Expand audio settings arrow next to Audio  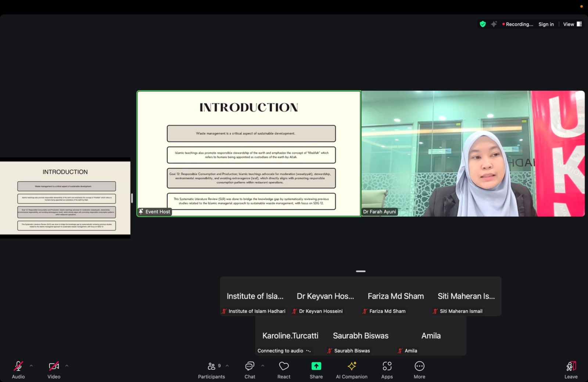click(x=31, y=366)
